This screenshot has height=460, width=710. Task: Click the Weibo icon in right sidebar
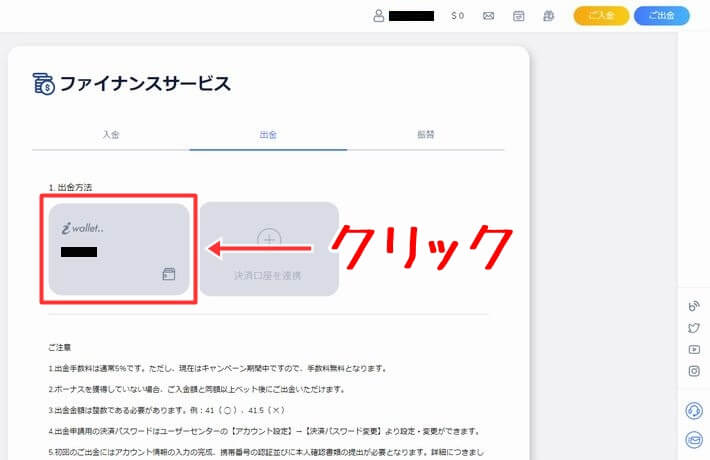coord(694,306)
